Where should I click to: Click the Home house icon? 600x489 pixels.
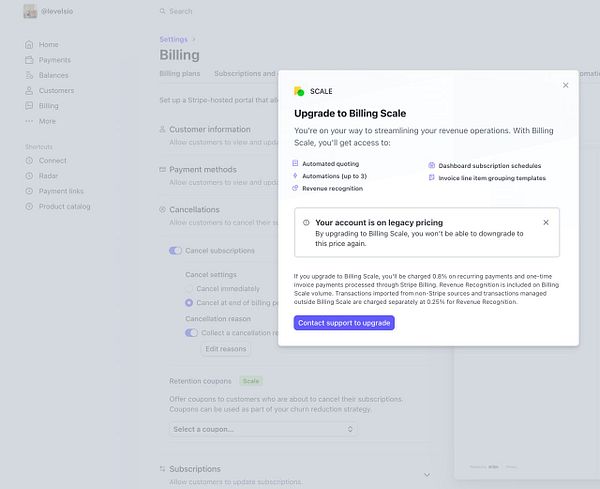tap(29, 44)
